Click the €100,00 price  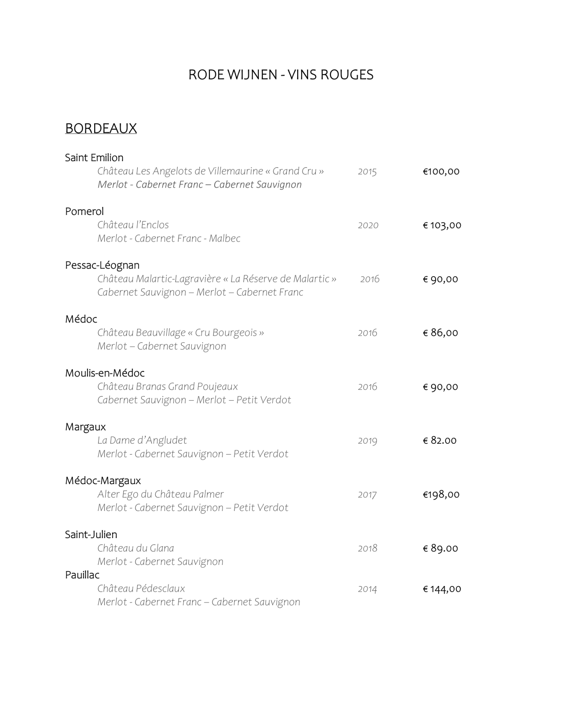(441, 171)
